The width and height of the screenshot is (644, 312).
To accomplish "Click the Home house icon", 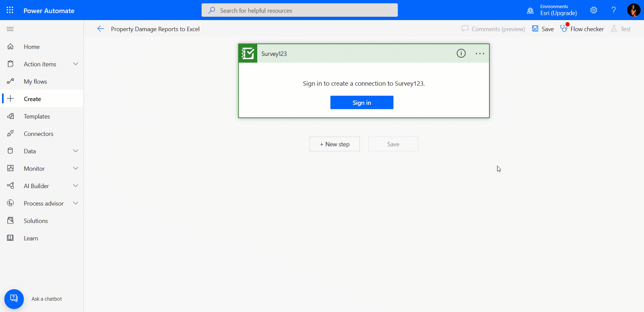I will 10,47.
